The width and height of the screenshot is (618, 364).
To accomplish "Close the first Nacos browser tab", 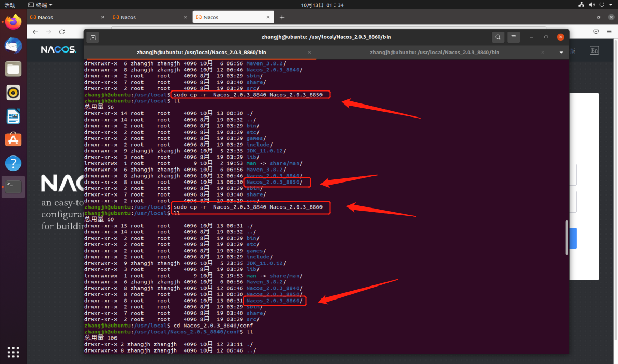I will point(102,17).
